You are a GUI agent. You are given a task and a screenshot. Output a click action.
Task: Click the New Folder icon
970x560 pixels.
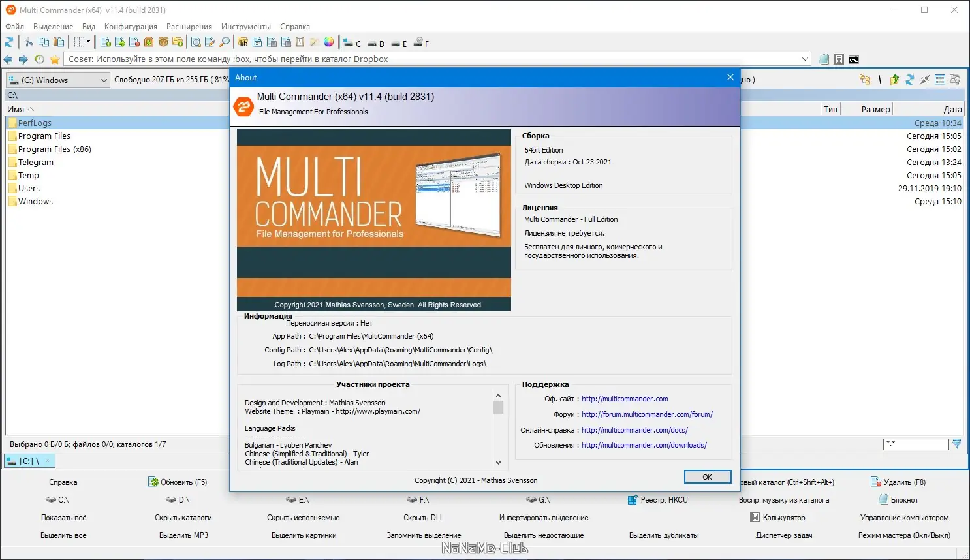click(x=178, y=42)
